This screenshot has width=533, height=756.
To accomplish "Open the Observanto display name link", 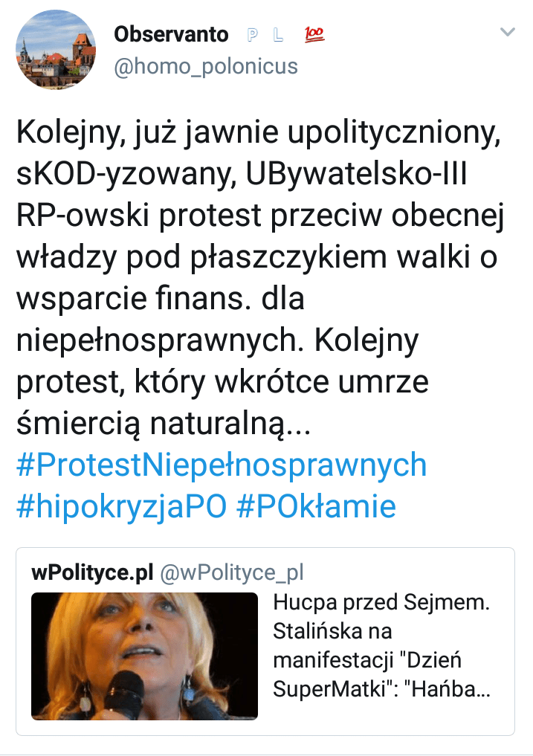I will click(171, 34).
